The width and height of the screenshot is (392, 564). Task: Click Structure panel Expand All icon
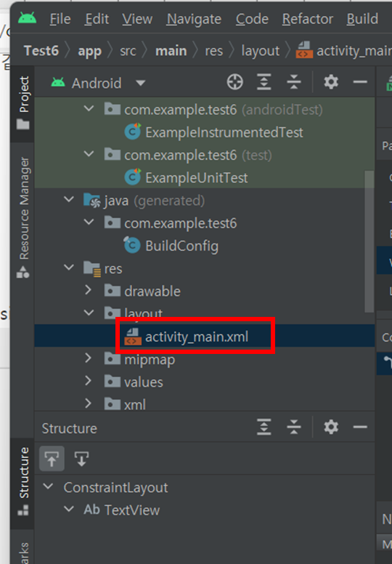point(264,427)
